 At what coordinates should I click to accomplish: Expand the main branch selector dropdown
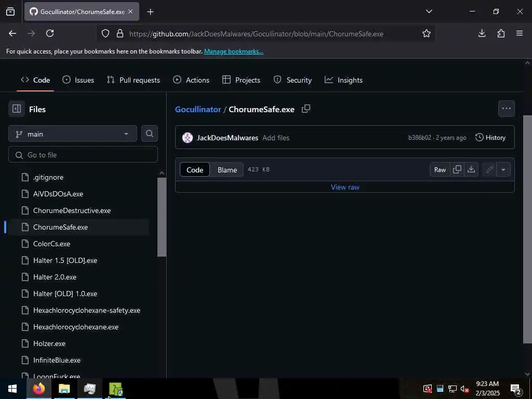click(73, 134)
